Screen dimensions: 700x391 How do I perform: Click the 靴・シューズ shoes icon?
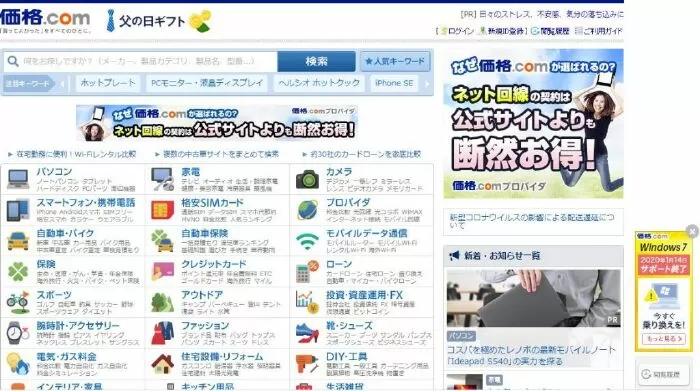pyautogui.click(x=307, y=333)
